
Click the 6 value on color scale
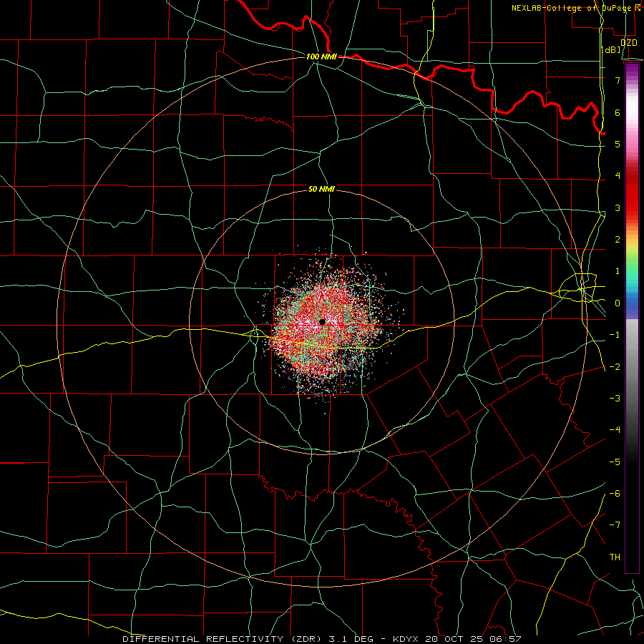tap(618, 112)
